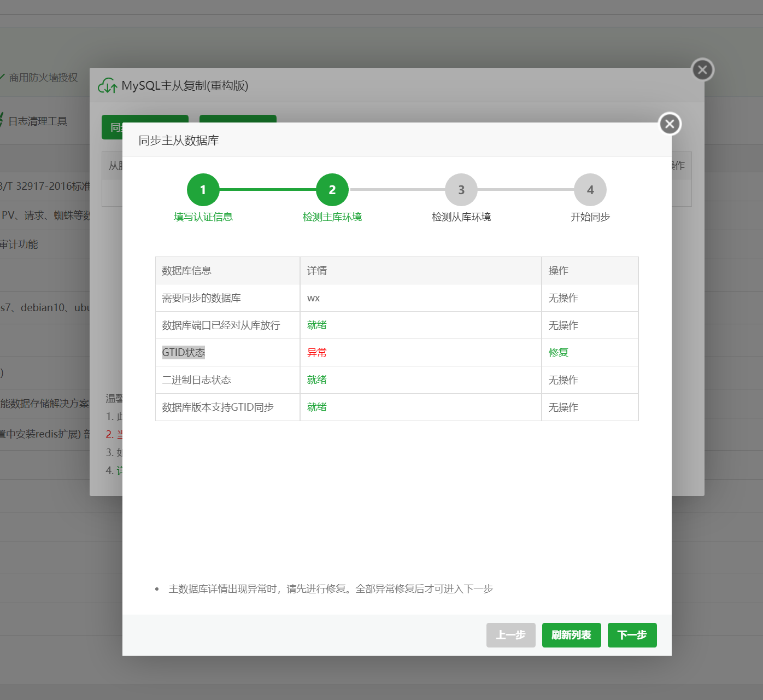Click 无操作 in 二进制日志状态 row

pos(564,380)
